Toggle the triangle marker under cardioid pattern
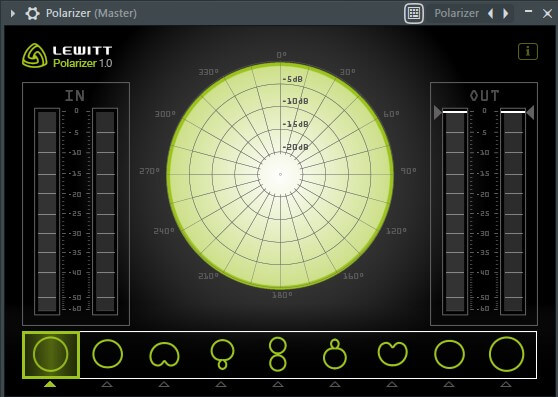Screen dimensions: 558x397 click(x=164, y=384)
